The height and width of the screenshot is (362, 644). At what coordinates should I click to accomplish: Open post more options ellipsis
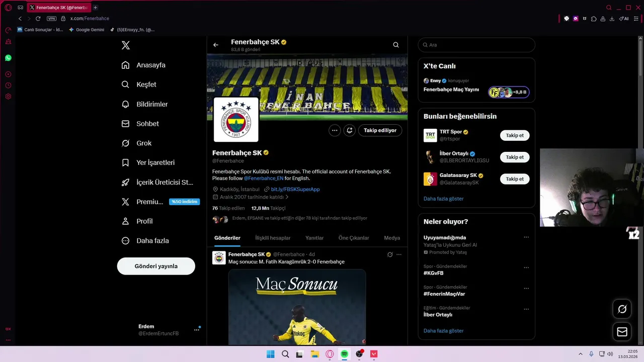[x=399, y=254]
